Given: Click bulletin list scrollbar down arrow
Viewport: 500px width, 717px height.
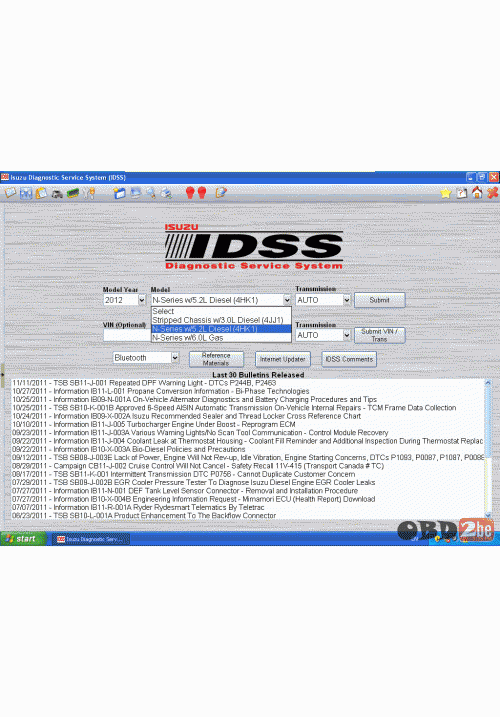Looking at the screenshot, I should pos(488,515).
